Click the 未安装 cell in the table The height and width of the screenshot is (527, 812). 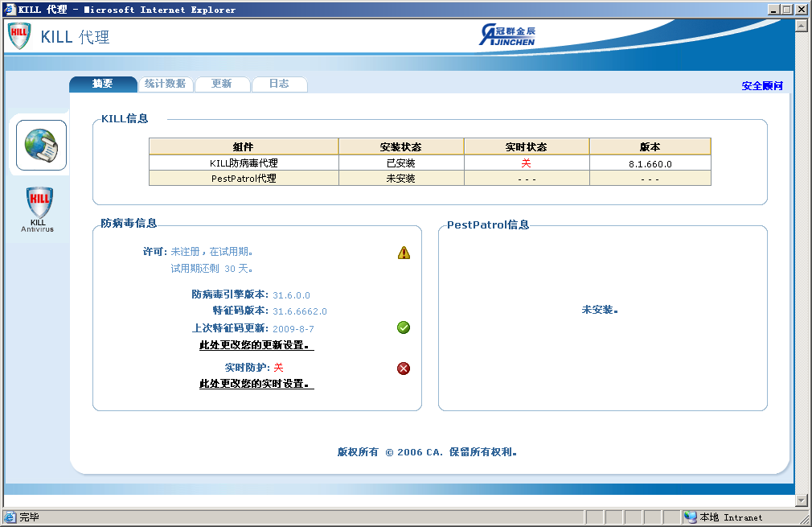point(401,179)
